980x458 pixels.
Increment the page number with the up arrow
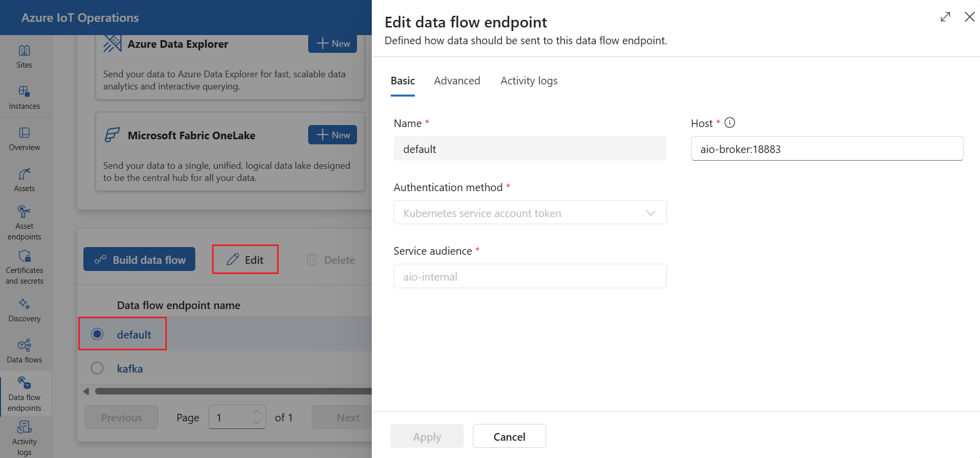pos(257,412)
